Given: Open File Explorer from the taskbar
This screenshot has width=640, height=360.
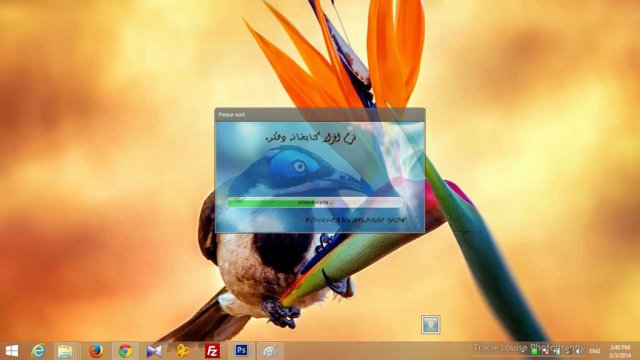Looking at the screenshot, I should (65, 351).
